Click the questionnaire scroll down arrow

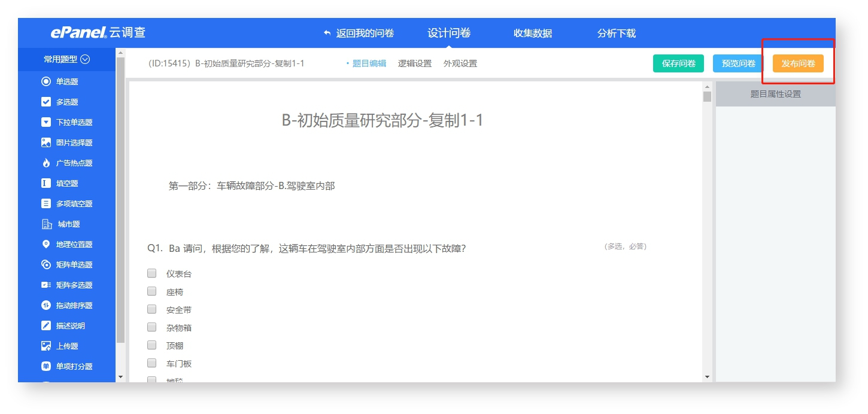[x=707, y=377]
